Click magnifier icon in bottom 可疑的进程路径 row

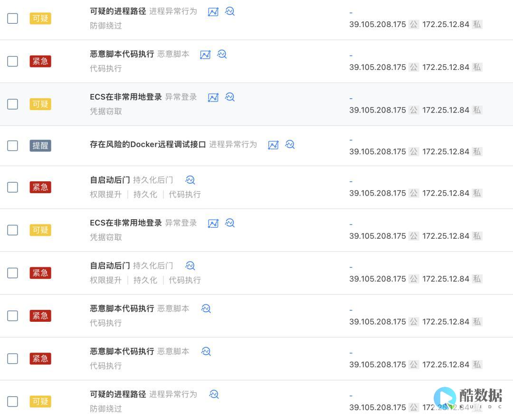tap(214, 394)
